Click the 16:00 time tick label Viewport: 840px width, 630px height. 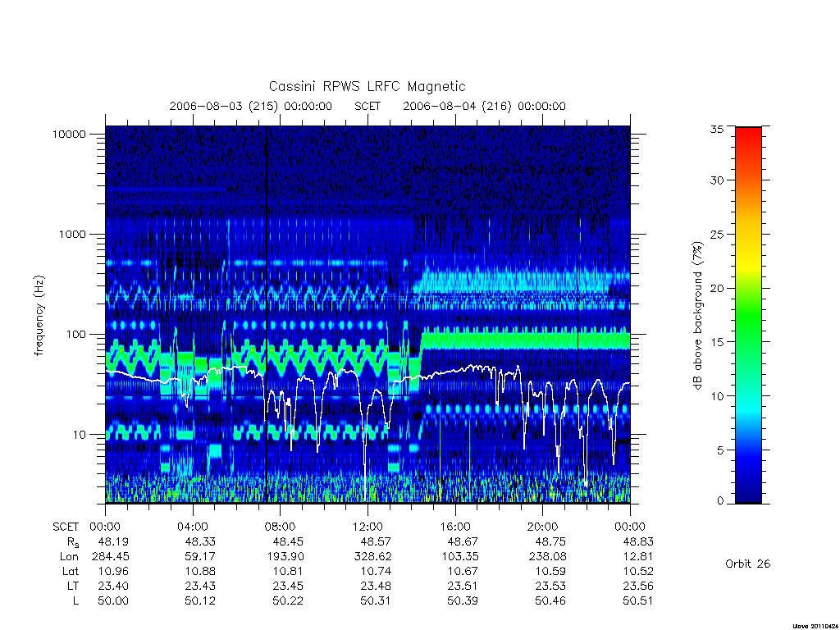coord(455,527)
